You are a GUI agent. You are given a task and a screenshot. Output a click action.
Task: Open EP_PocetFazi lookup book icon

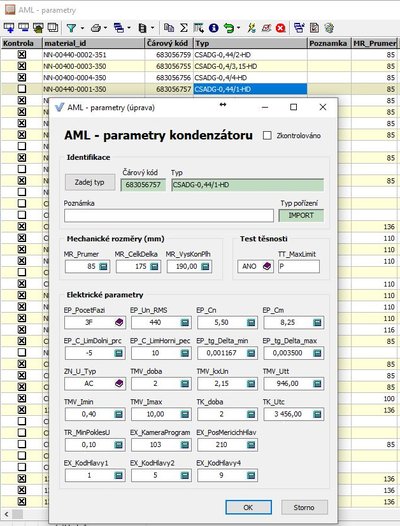pos(119,323)
